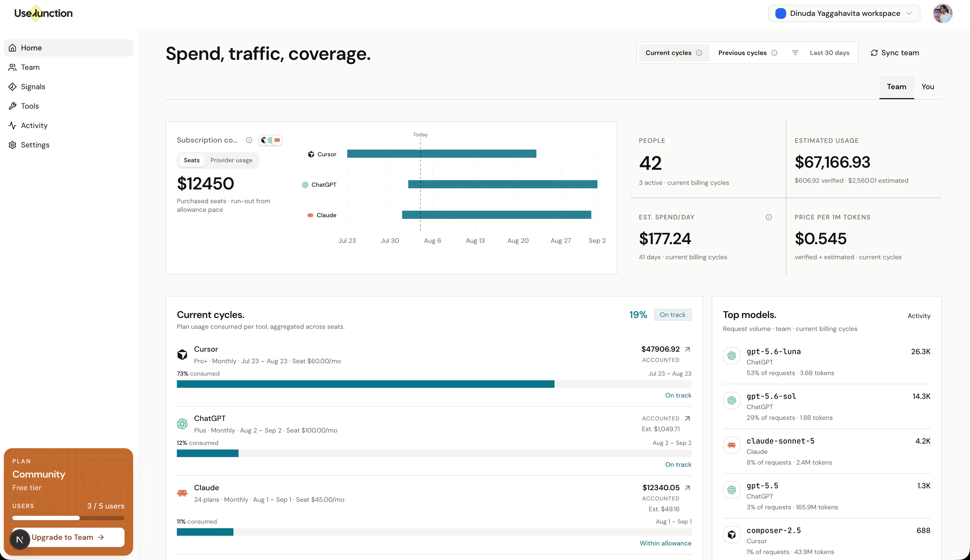
Task: Click the Sync team button
Action: pyautogui.click(x=895, y=53)
